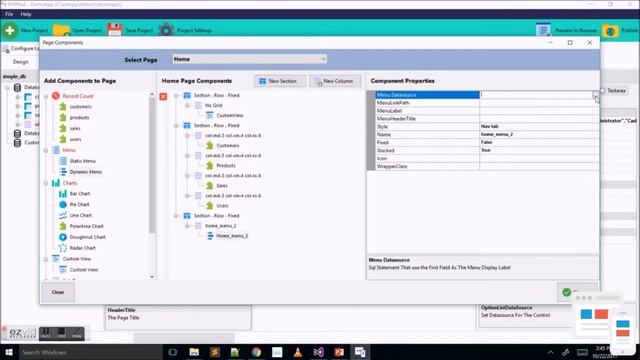Open VLC media player from taskbar

point(298,352)
